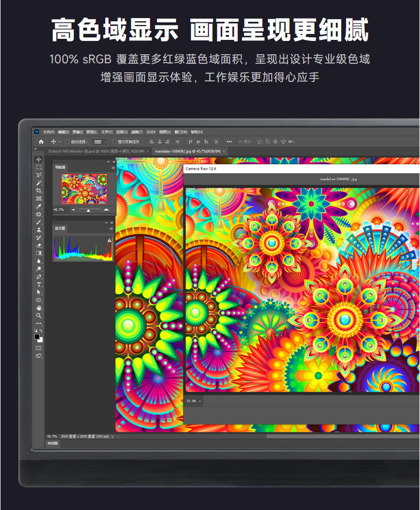Select the Dodge tool

tap(39, 269)
